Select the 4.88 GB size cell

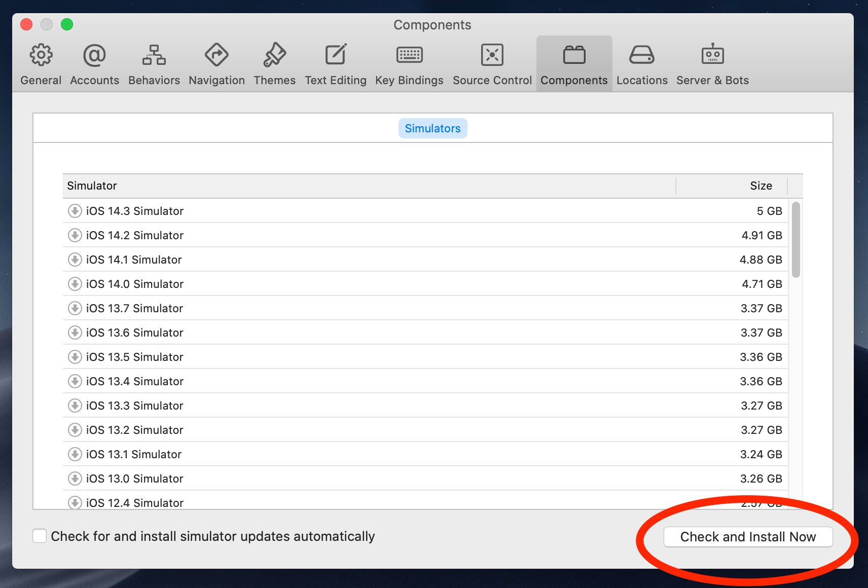[x=761, y=260]
